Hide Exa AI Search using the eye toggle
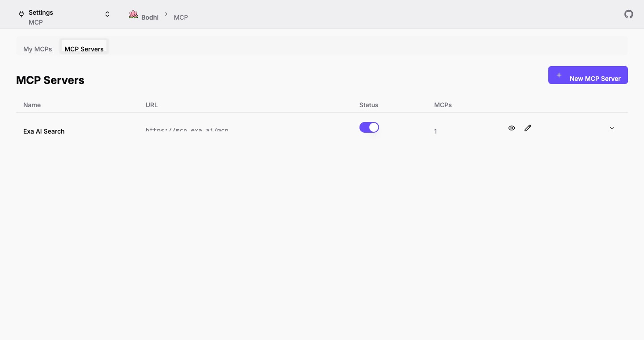This screenshot has height=340, width=644. pyautogui.click(x=512, y=128)
